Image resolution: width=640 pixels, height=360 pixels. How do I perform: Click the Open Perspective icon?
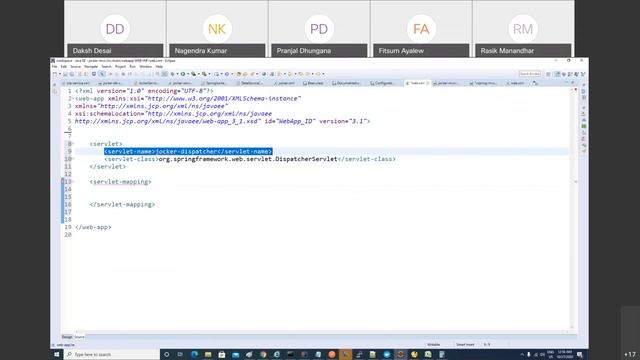(x=549, y=74)
